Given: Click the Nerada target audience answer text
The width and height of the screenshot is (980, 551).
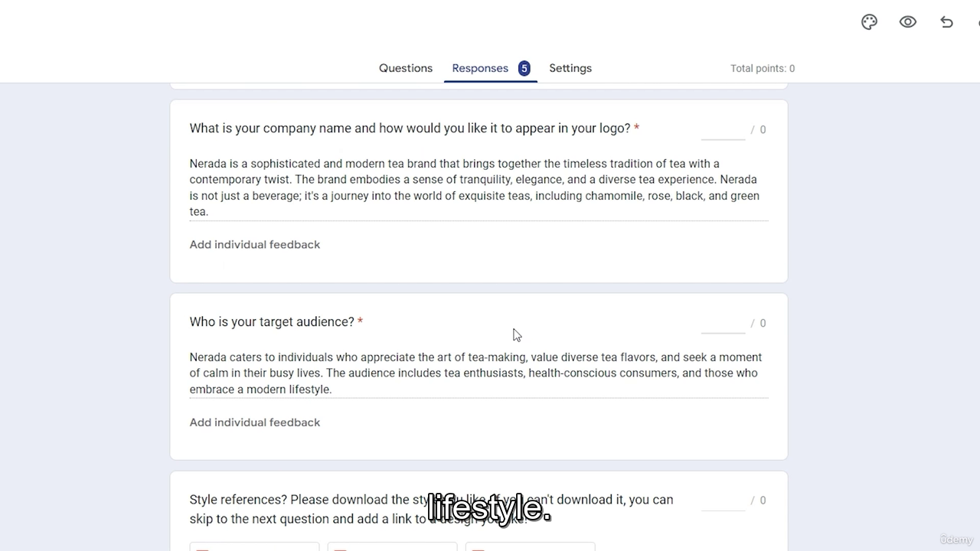Looking at the screenshot, I should coord(475,373).
